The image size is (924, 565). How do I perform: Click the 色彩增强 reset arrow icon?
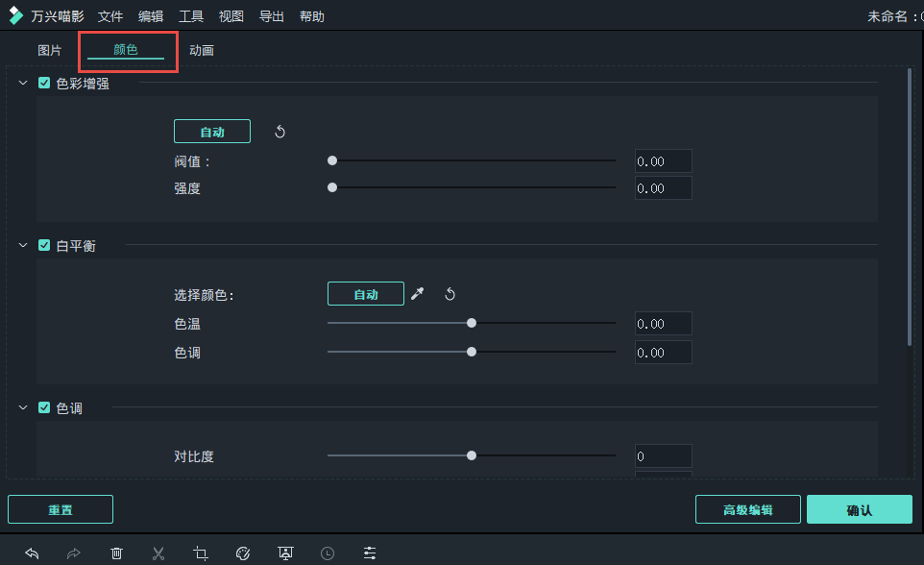[280, 131]
